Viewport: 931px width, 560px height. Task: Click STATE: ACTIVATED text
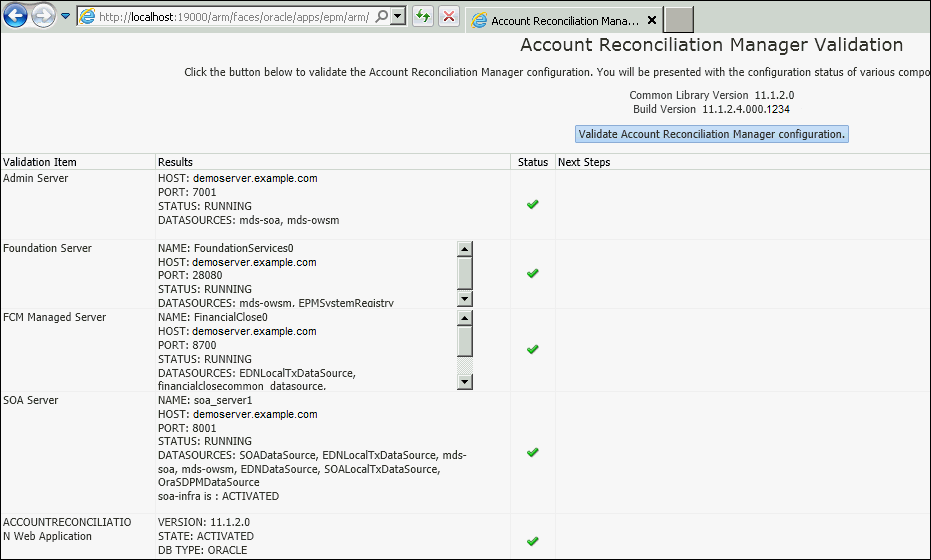205,536
